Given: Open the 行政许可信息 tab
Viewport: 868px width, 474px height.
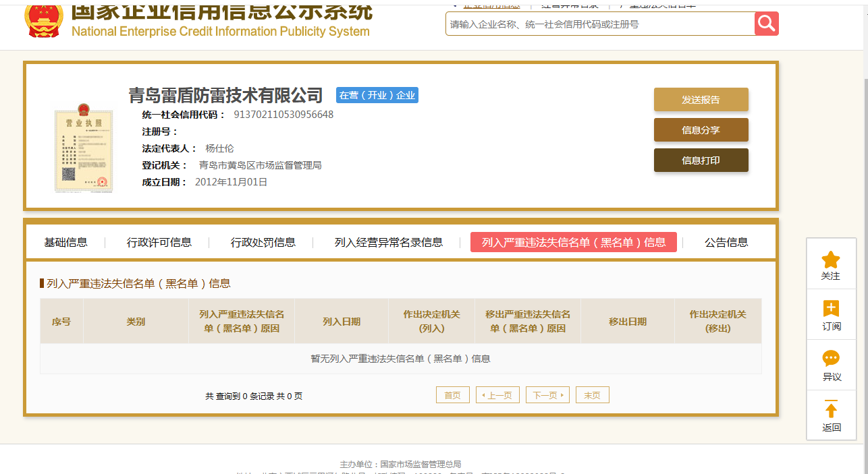Looking at the screenshot, I should (x=159, y=243).
